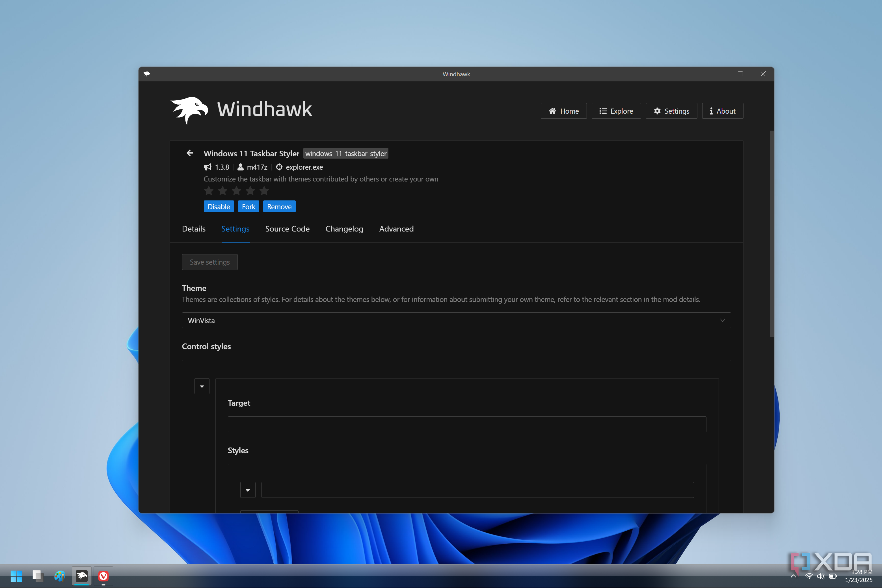882x588 pixels.
Task: Click the vertical scrollbar thumb
Action: [772, 232]
